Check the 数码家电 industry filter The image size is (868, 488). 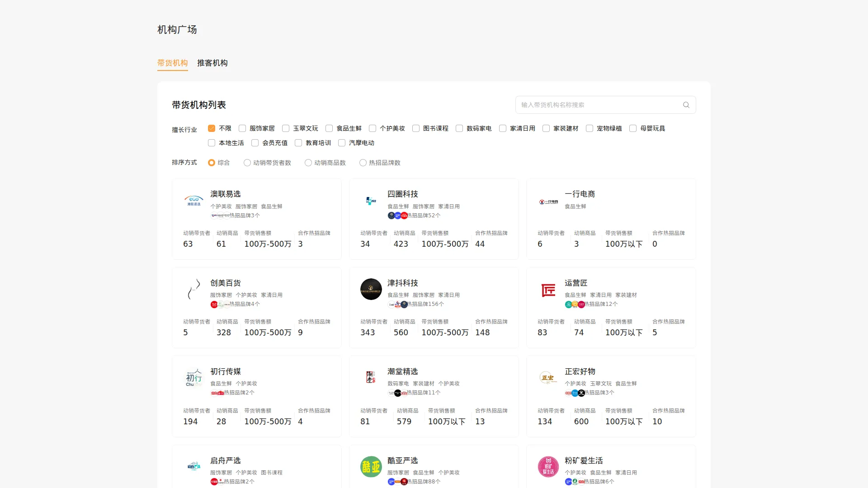[459, 128]
